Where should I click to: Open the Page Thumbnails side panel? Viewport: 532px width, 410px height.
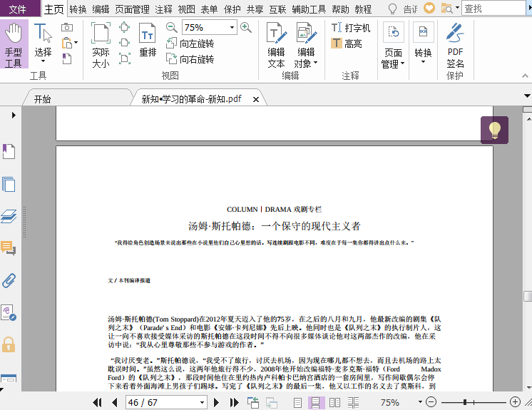[9, 184]
